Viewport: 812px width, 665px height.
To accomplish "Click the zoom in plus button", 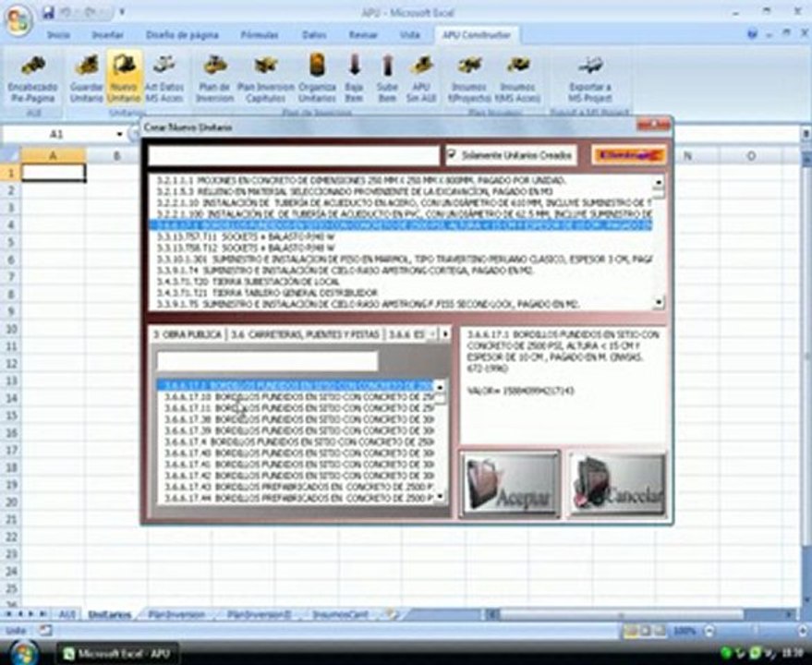I will coord(802,630).
